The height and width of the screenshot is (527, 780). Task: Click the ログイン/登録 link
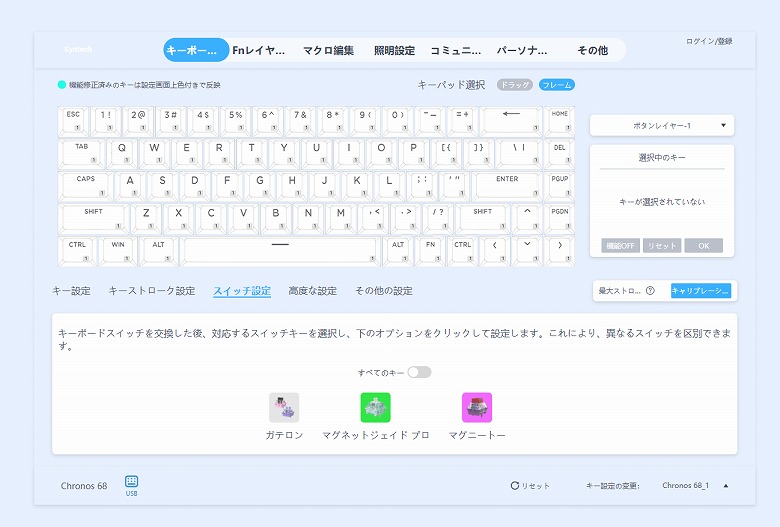tap(709, 41)
